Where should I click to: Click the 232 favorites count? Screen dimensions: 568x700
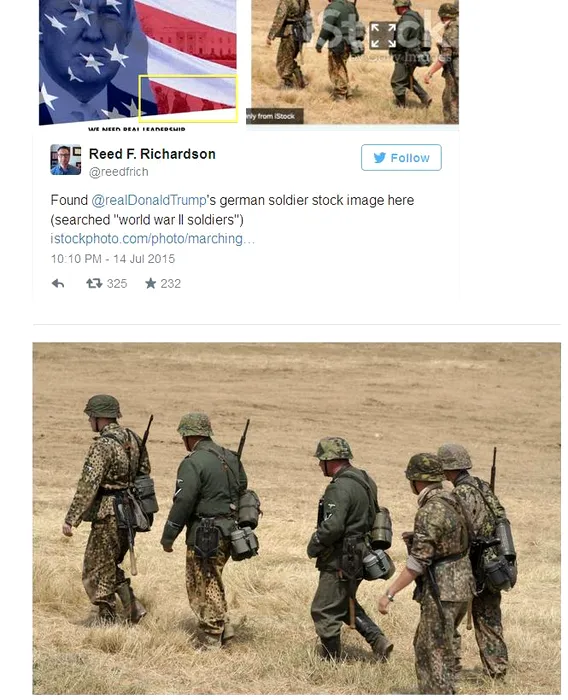pyautogui.click(x=171, y=283)
